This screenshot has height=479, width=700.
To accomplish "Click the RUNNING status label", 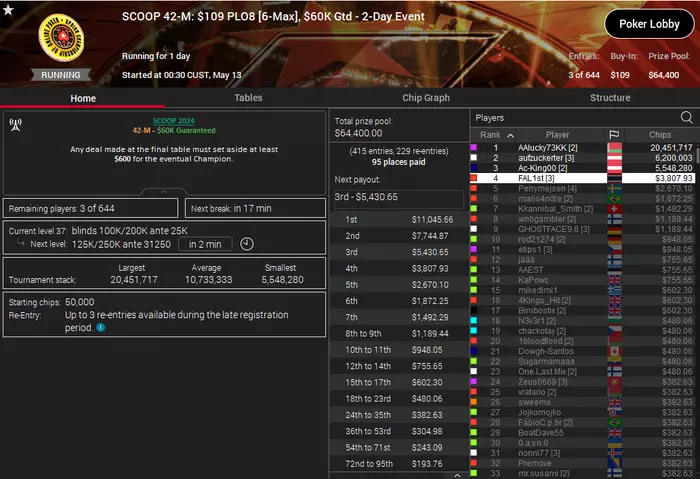I will point(61,75).
